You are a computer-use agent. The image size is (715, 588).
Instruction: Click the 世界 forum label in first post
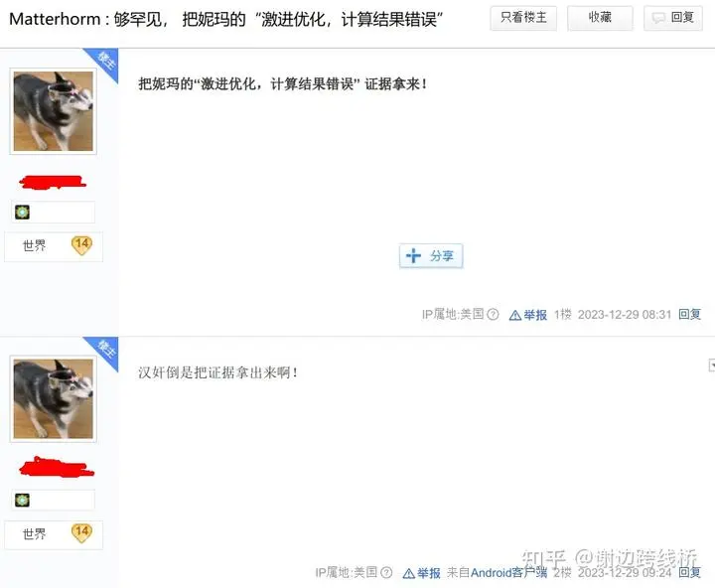point(34,246)
